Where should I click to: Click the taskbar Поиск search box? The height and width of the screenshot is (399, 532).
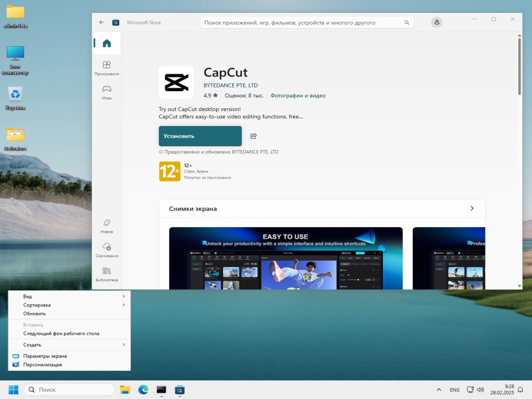pos(69,389)
